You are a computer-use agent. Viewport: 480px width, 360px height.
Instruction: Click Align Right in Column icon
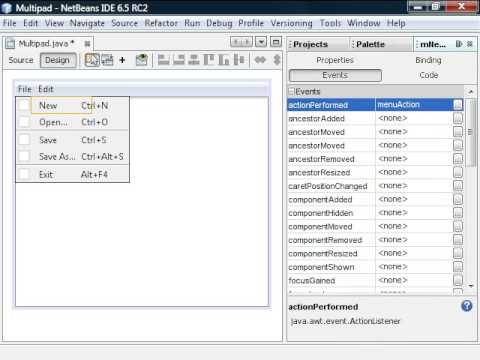tap(179, 60)
